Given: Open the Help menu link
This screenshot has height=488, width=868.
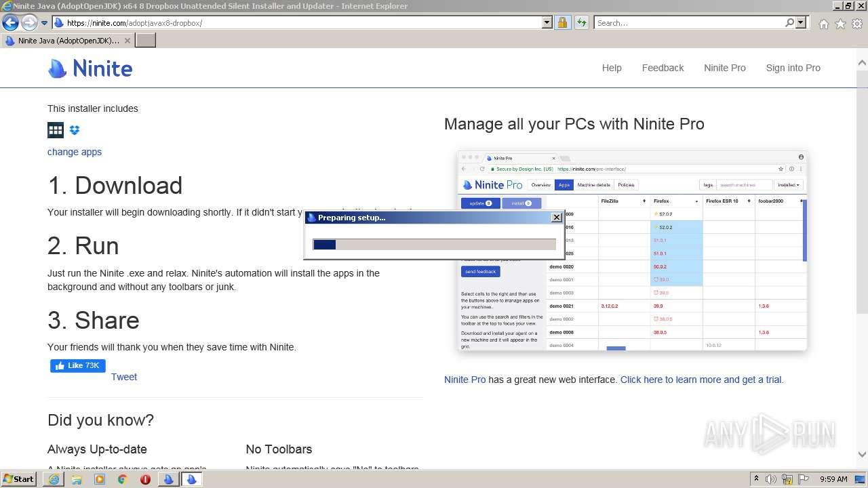Looking at the screenshot, I should (x=612, y=68).
